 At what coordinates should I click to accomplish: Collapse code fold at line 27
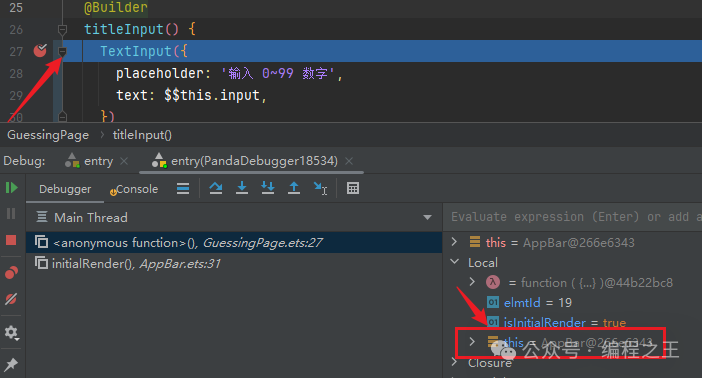click(x=62, y=52)
